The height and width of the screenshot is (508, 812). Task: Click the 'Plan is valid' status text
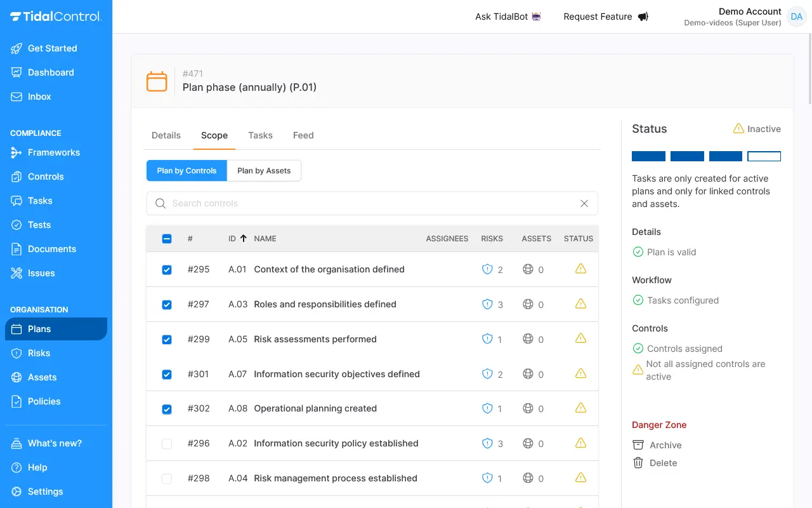coord(672,252)
